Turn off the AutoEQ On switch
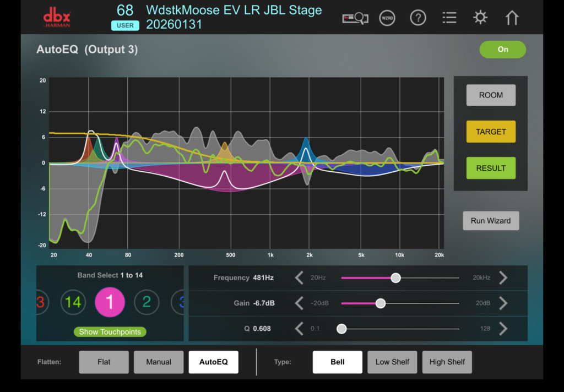Viewport: 564px width, 392px height. [502, 49]
